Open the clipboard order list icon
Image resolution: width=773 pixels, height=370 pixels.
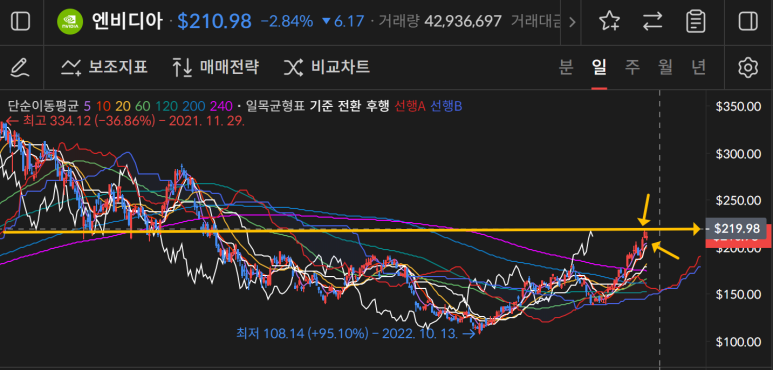696,22
